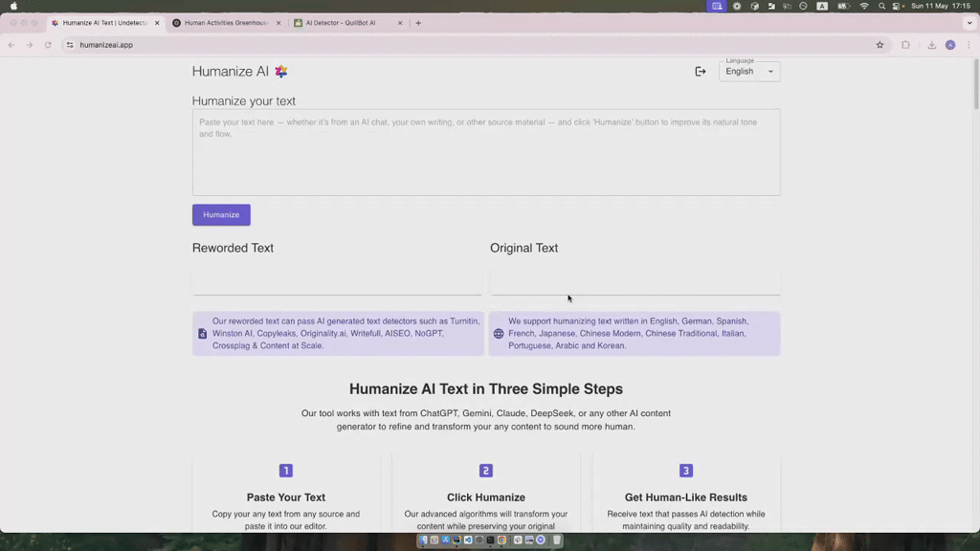Close the AI Detector QuillBot tab
This screenshot has width=980, height=551.
point(400,23)
